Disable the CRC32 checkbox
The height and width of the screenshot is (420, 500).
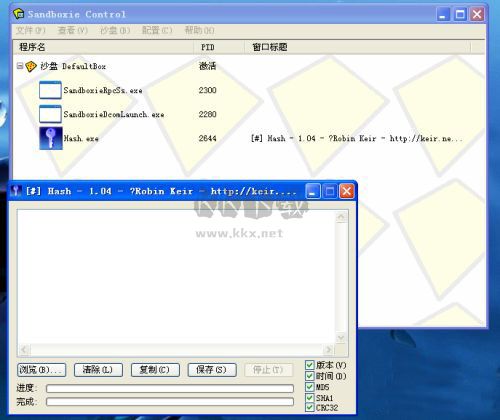(x=310, y=407)
